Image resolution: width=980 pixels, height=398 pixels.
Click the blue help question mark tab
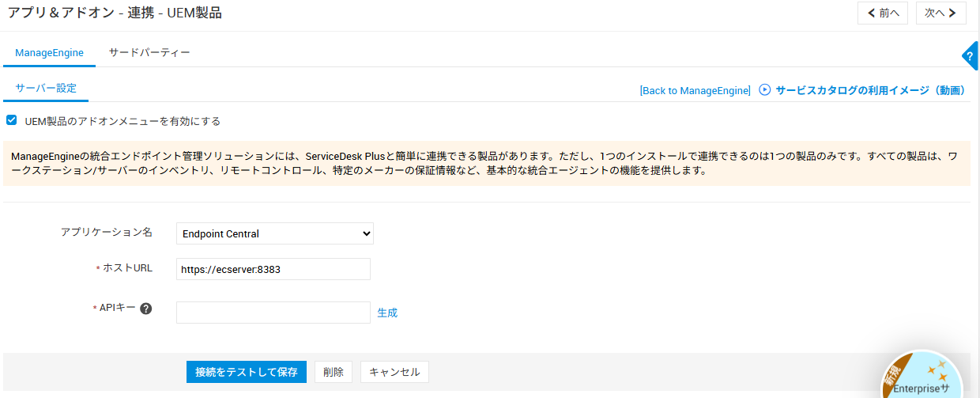point(971,56)
